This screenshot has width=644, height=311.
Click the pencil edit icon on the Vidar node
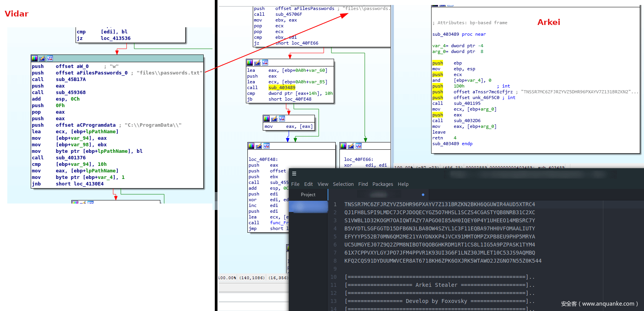tap(42, 58)
